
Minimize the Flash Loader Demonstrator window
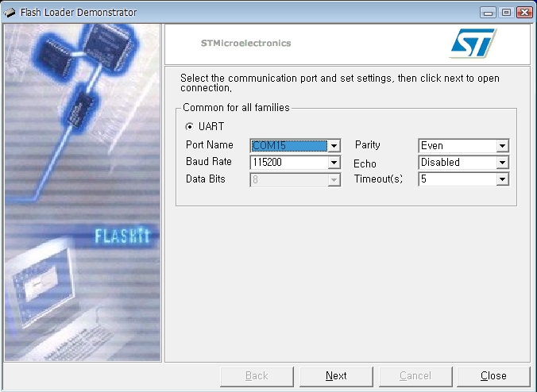pos(489,13)
